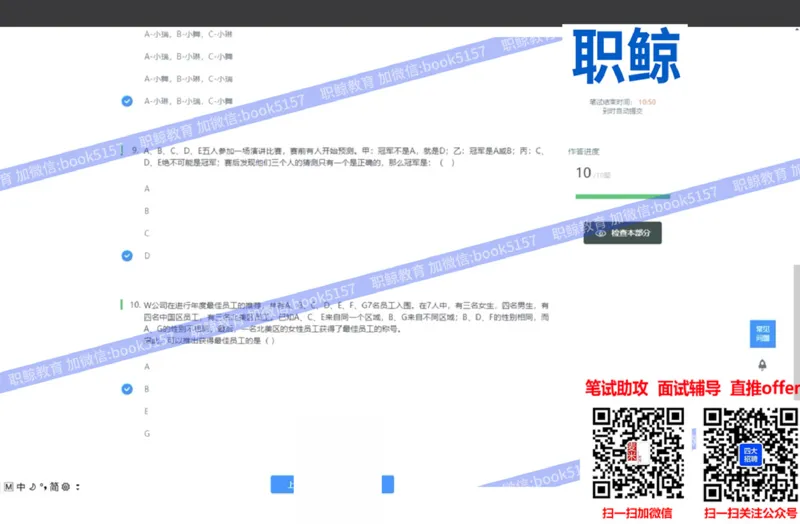Toggle the IME 中 language mode
Screen dimensions: 800x524
[x=21, y=487]
